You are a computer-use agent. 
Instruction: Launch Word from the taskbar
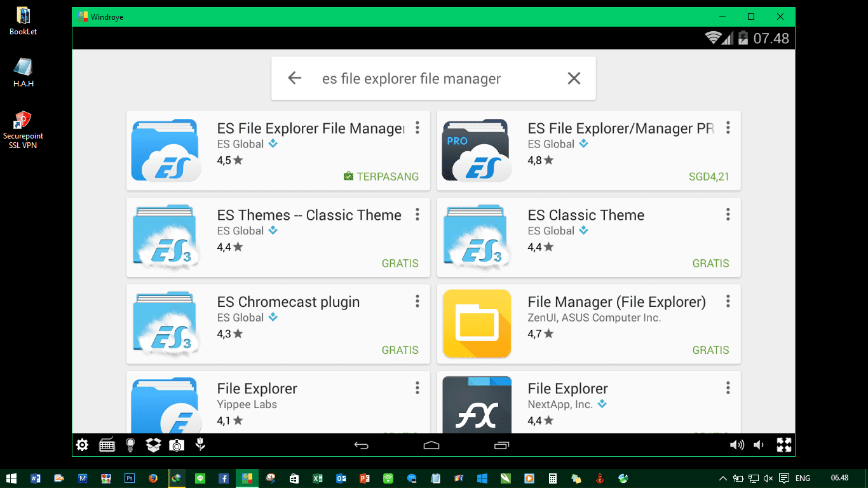point(36,478)
